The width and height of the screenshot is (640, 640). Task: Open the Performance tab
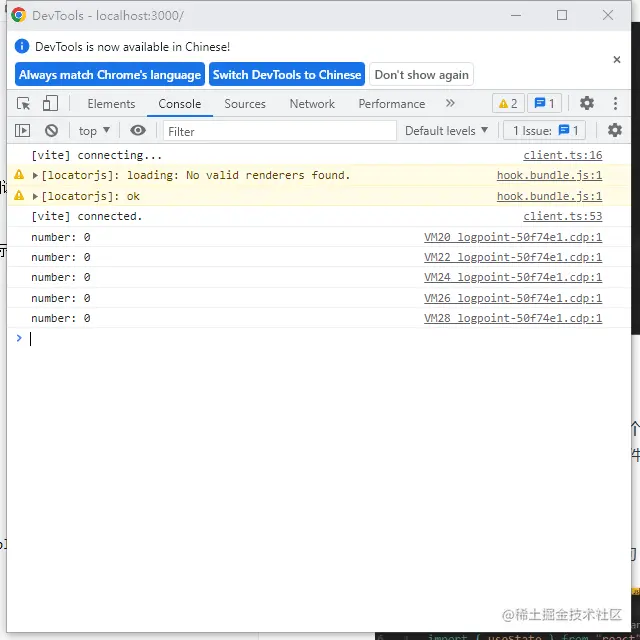click(391, 104)
